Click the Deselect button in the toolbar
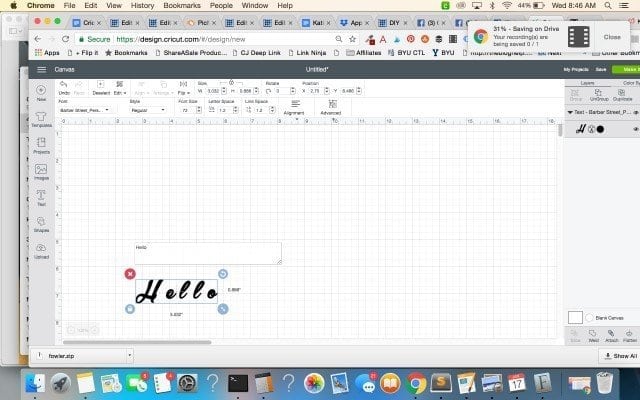 coord(101,87)
